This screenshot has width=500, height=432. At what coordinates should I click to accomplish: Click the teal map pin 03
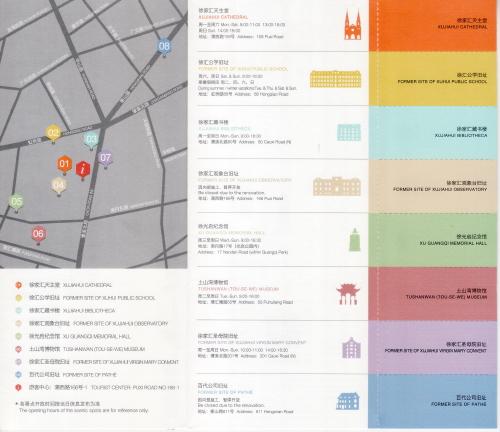(91, 140)
